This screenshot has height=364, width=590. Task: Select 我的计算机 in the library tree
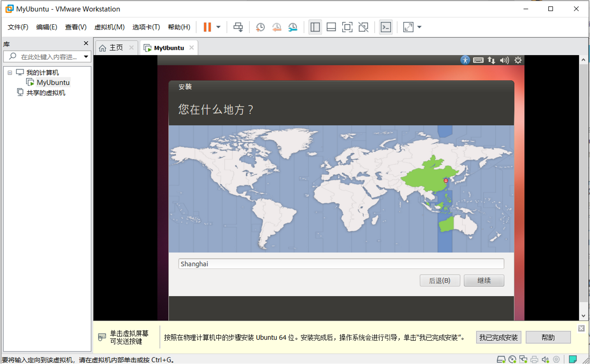tap(43, 72)
